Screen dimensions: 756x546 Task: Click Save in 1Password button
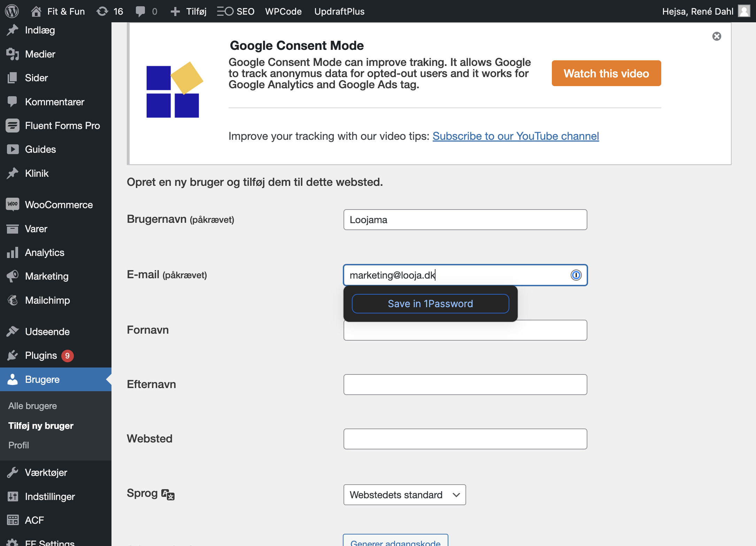(430, 304)
